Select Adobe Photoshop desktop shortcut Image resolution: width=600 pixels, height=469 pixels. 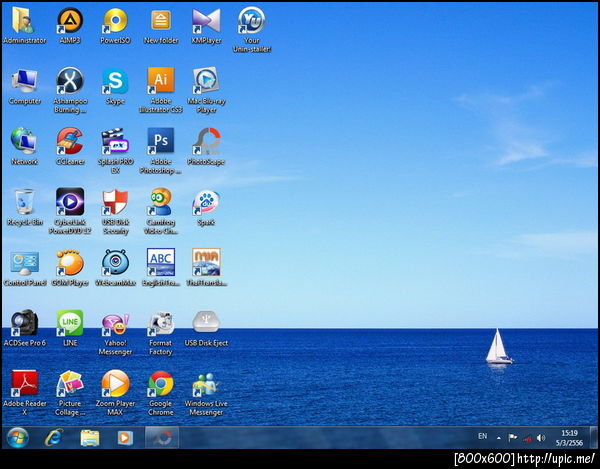pyautogui.click(x=161, y=141)
